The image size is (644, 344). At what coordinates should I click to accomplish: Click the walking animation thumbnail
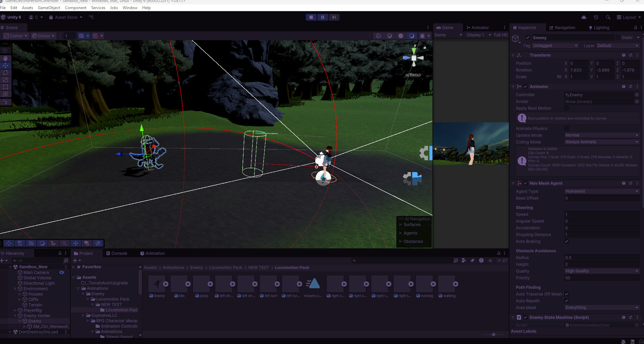click(x=447, y=284)
